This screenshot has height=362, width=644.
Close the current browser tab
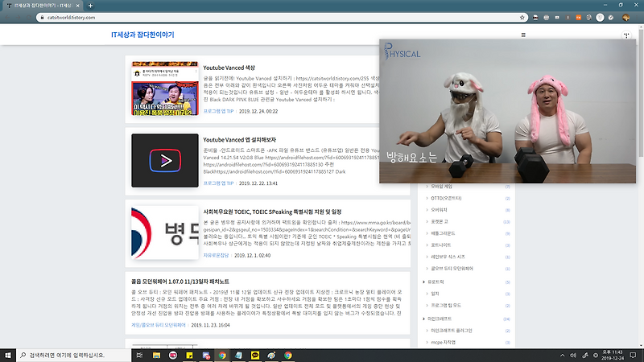coord(77,6)
